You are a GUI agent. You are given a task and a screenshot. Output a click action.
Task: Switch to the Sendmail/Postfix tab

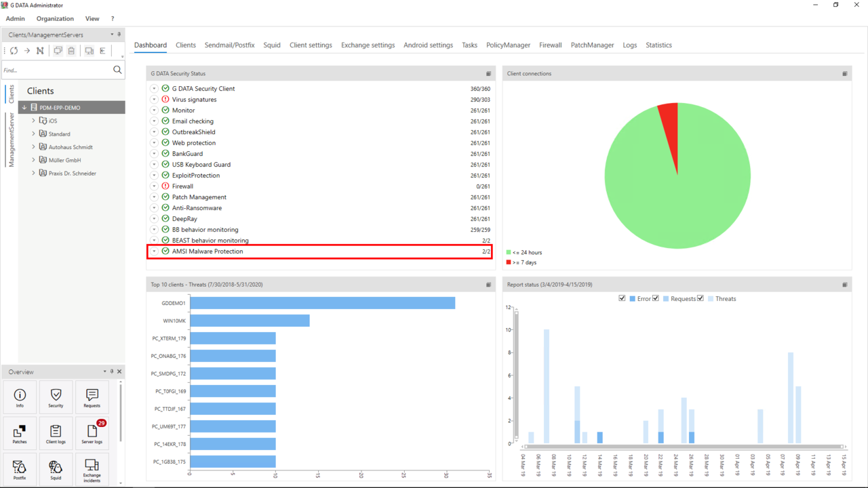(230, 45)
